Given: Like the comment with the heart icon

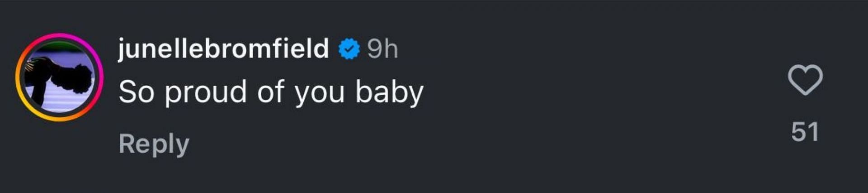Looking at the screenshot, I should (x=805, y=80).
